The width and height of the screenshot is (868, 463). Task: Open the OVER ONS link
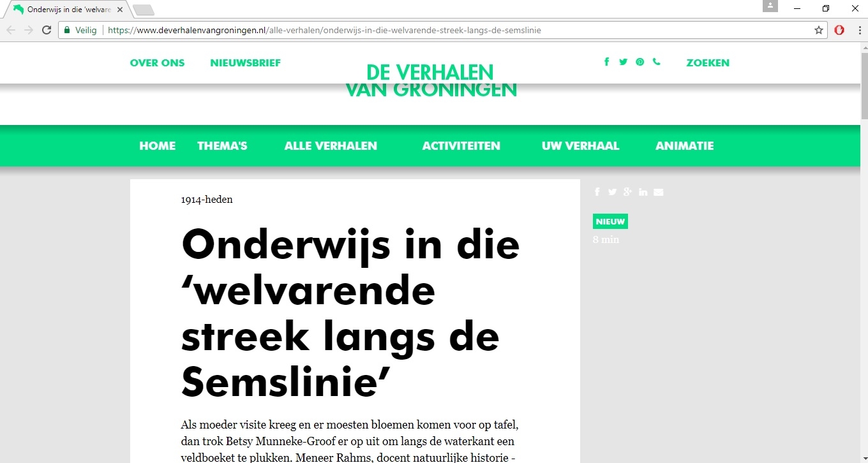pos(157,62)
